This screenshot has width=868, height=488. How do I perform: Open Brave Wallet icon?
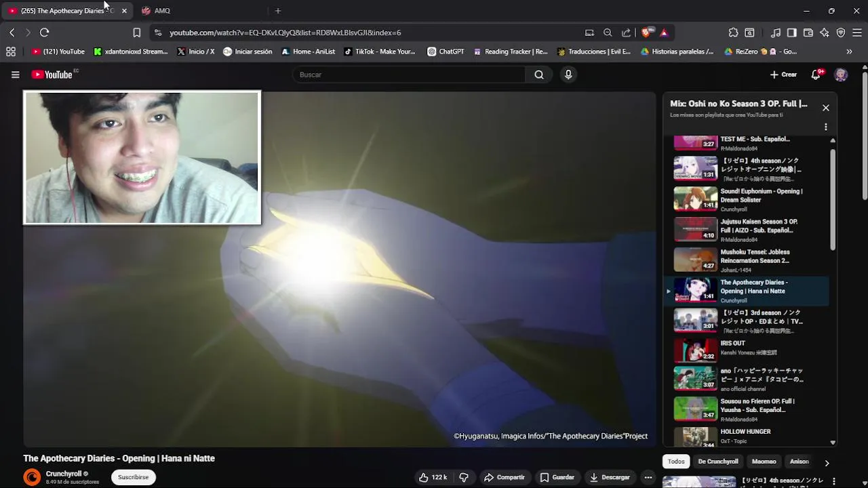click(x=808, y=33)
